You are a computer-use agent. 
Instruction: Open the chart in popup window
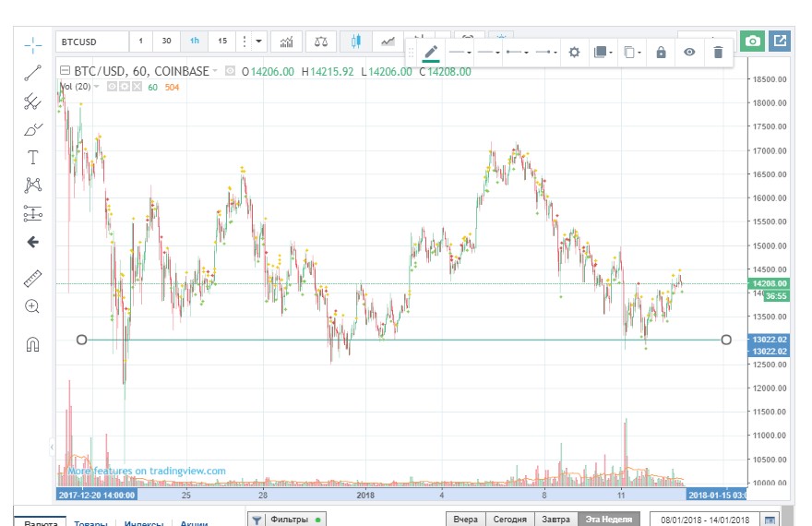pos(780,42)
